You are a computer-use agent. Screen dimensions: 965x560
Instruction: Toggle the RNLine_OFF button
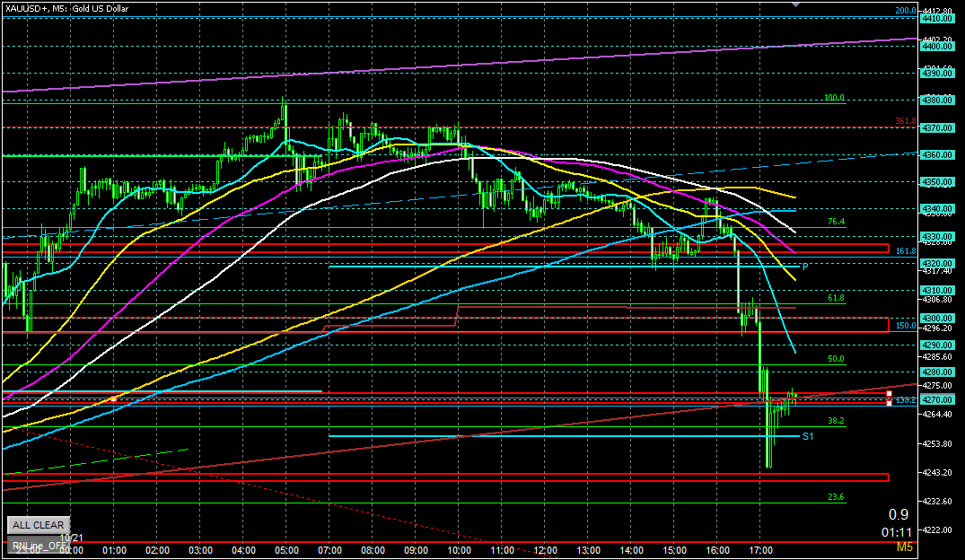(x=36, y=545)
